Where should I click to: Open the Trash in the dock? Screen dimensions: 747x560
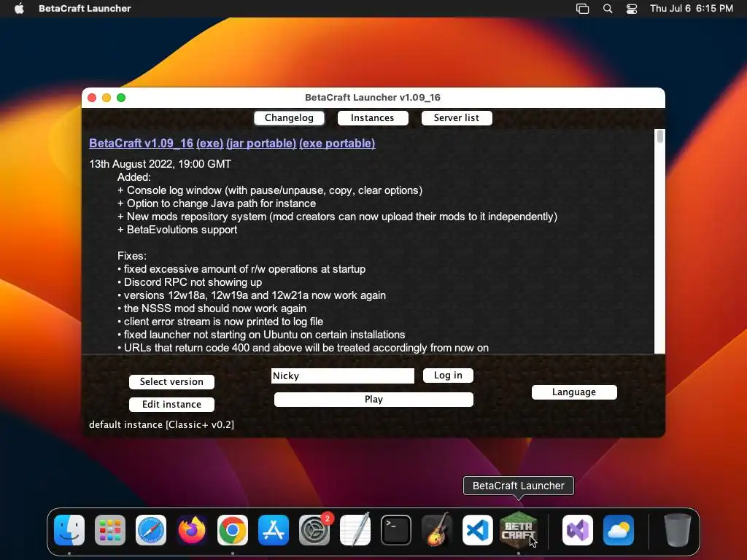pos(678,530)
